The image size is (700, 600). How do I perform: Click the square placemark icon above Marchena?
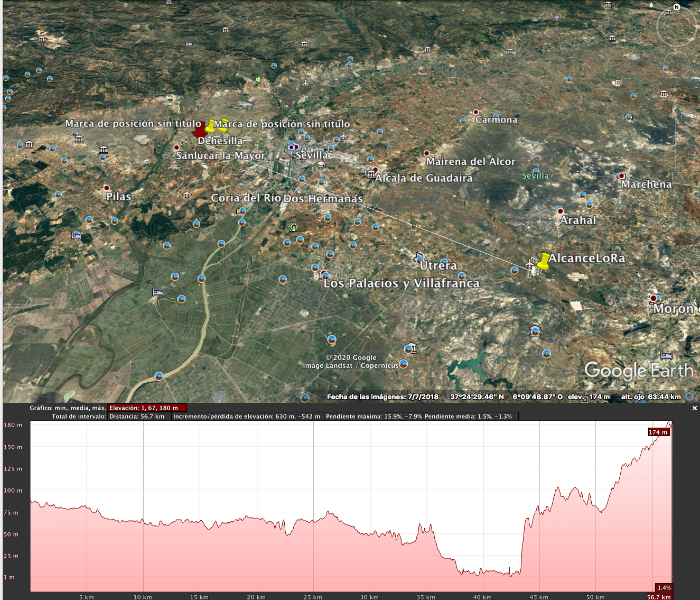(x=618, y=82)
